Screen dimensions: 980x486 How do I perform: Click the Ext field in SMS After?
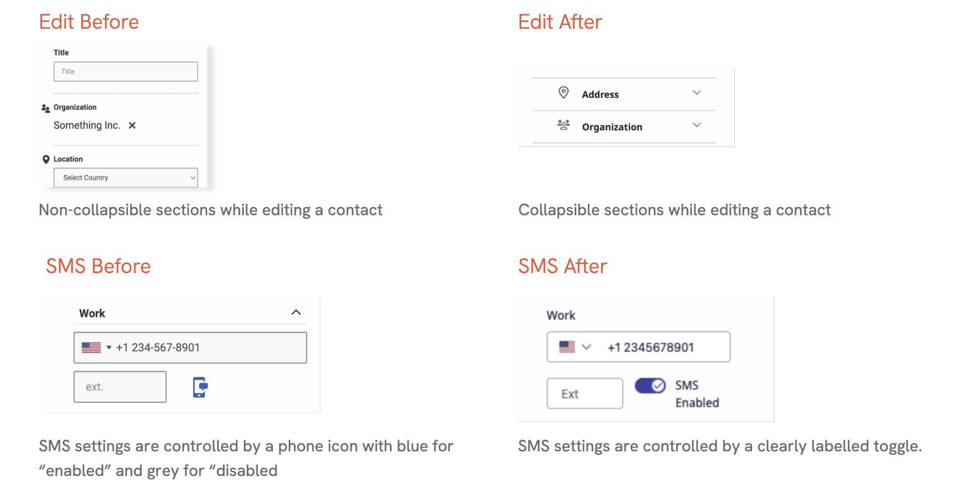point(585,393)
